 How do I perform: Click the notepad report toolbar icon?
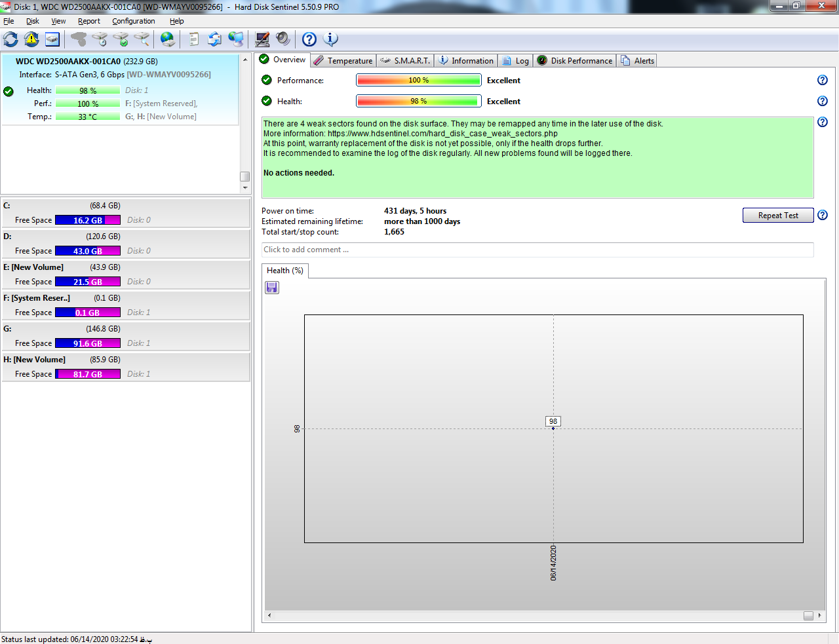[194, 39]
